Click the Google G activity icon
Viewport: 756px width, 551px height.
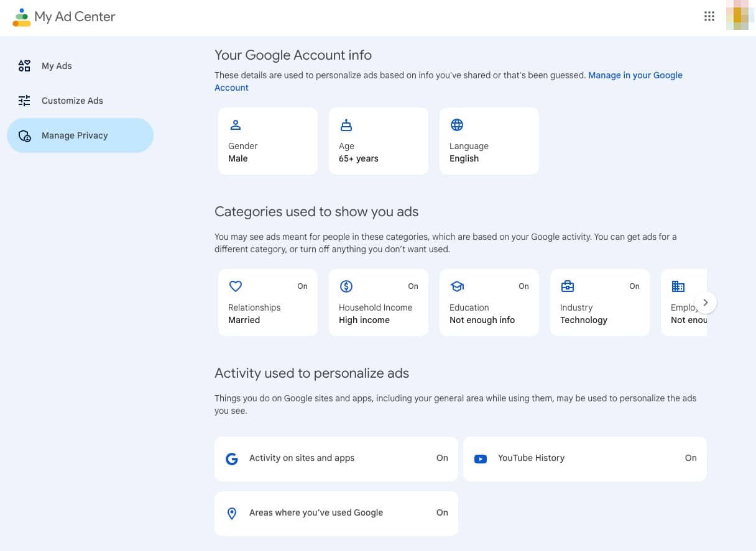[x=232, y=459]
